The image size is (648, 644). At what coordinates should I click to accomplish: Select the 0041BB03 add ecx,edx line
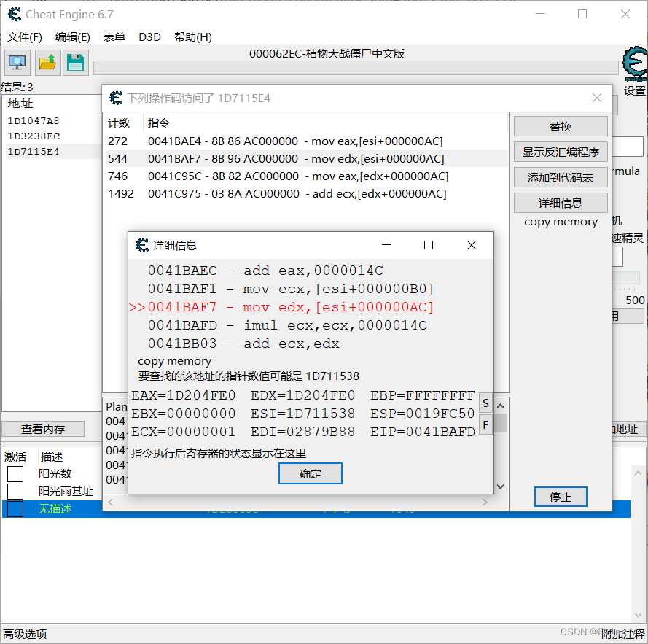pos(243,344)
